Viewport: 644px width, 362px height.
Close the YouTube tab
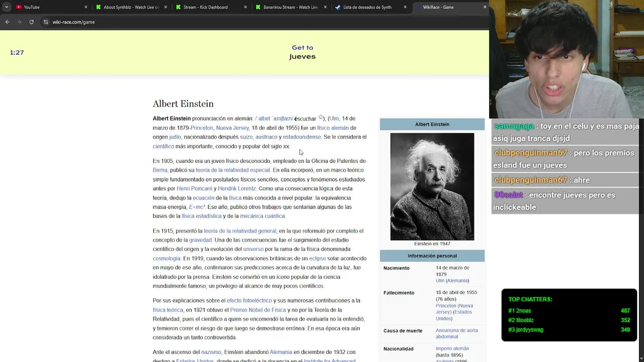tap(86, 7)
